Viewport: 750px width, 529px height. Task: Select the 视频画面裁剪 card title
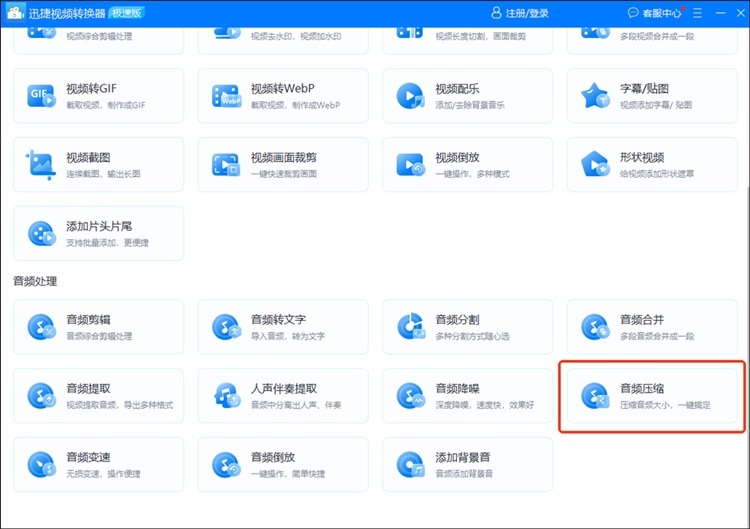pyautogui.click(x=284, y=157)
